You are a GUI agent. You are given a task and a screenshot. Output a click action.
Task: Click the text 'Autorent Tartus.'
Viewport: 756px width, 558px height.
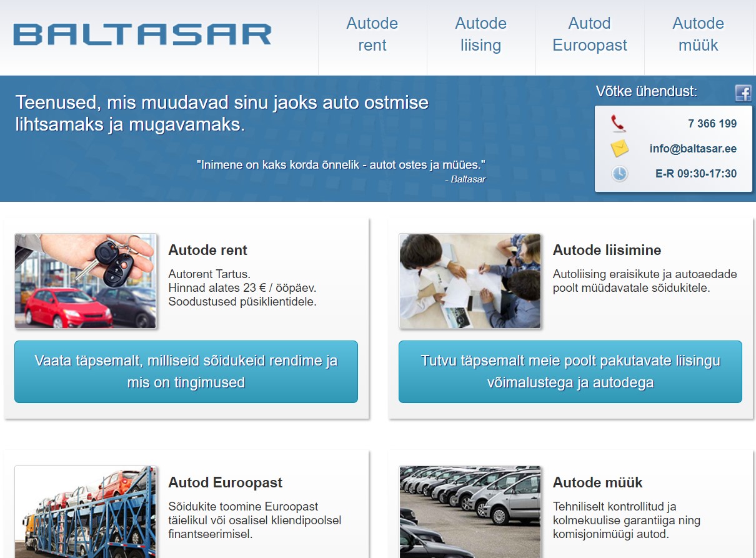point(209,274)
